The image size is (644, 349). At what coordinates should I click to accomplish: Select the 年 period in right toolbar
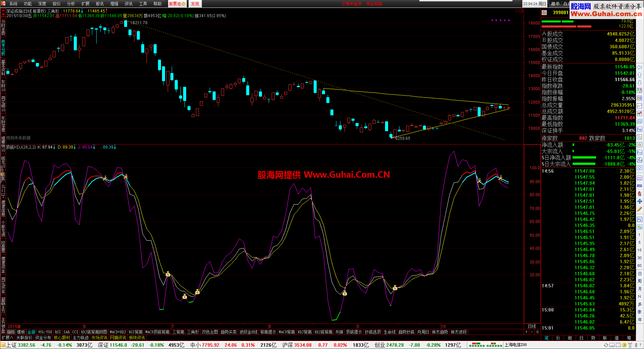[x=640, y=319]
